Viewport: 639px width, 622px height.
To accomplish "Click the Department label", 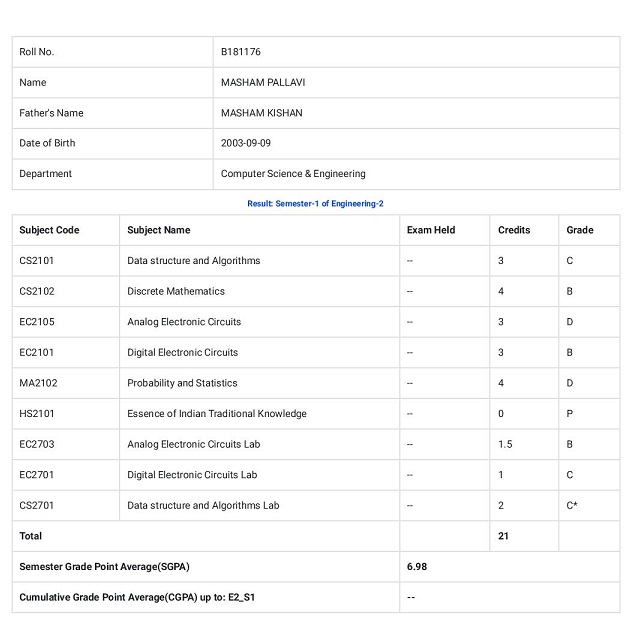I will tap(46, 174).
